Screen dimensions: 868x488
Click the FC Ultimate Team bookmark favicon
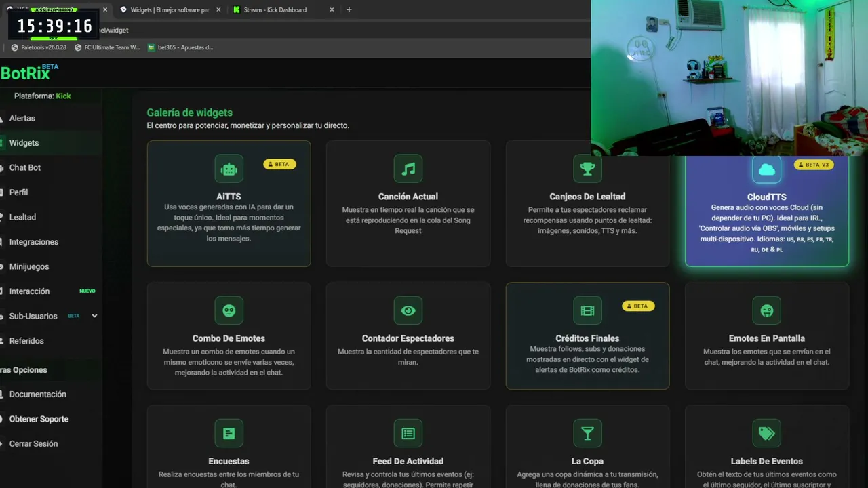78,47
